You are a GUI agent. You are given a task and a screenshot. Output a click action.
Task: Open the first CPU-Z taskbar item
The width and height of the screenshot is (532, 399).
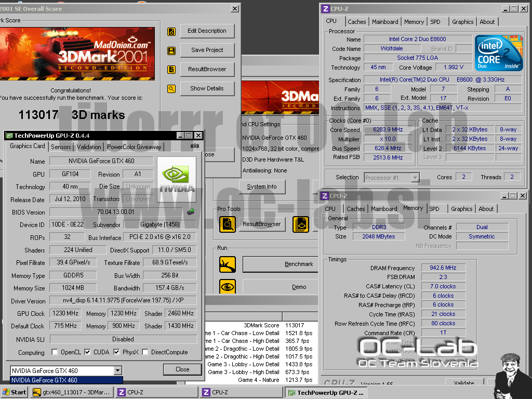point(157,392)
